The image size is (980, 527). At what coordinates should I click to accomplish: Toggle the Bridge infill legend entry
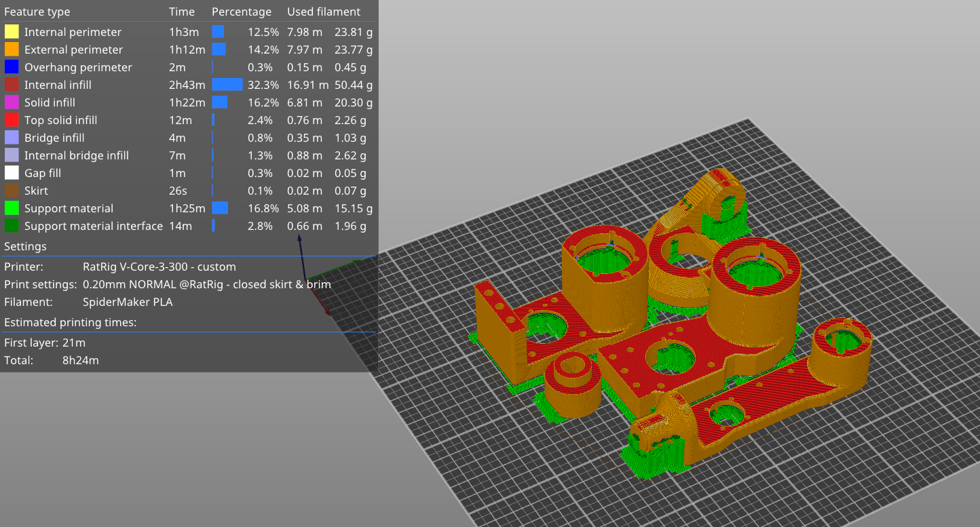point(54,138)
